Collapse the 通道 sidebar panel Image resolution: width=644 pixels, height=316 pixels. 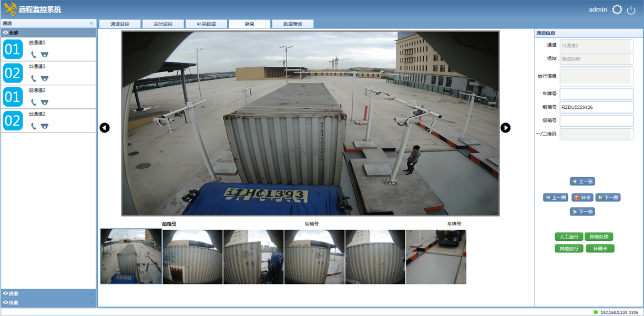[x=91, y=24]
